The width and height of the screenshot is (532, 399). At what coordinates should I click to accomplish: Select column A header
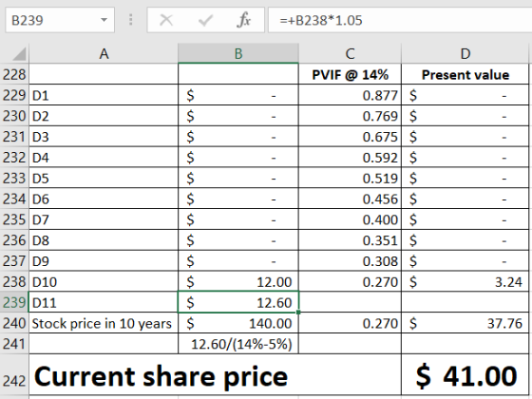point(104,53)
